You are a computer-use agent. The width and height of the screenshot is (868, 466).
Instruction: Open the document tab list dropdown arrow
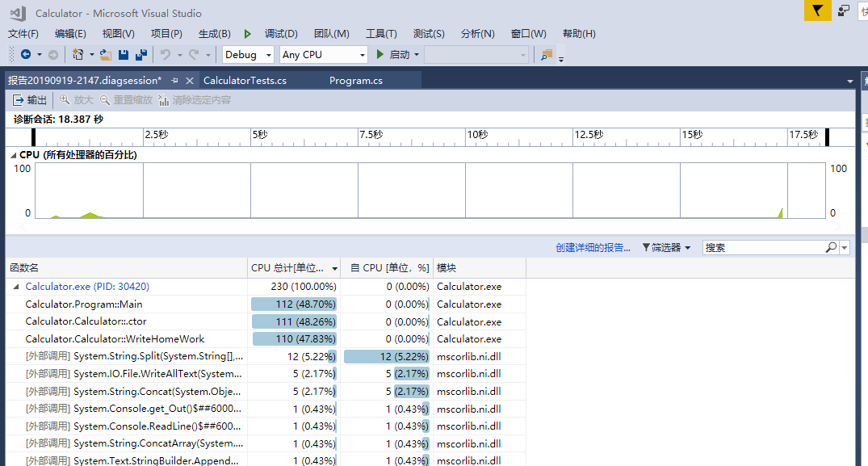tap(849, 82)
